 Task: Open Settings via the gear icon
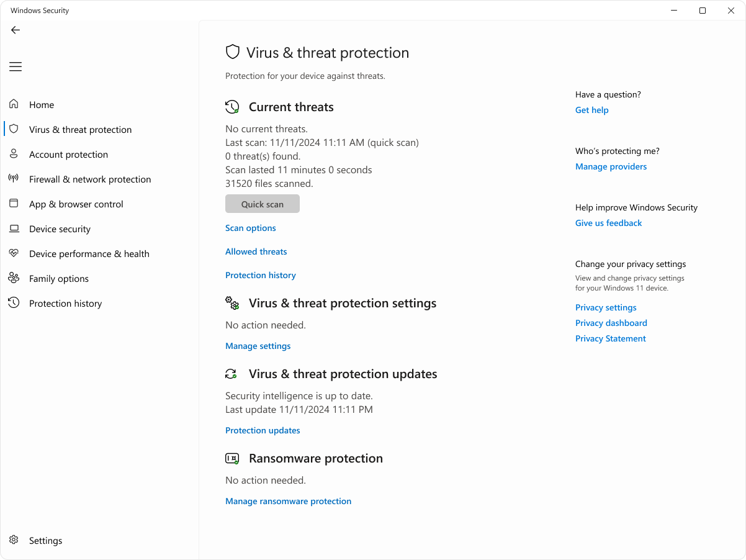14,540
